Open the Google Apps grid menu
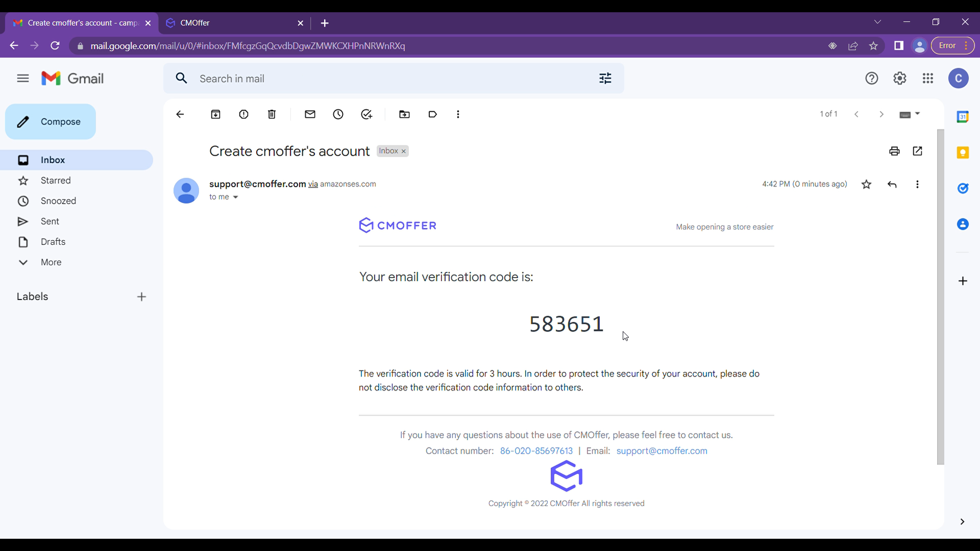This screenshot has height=551, width=980. (927, 78)
